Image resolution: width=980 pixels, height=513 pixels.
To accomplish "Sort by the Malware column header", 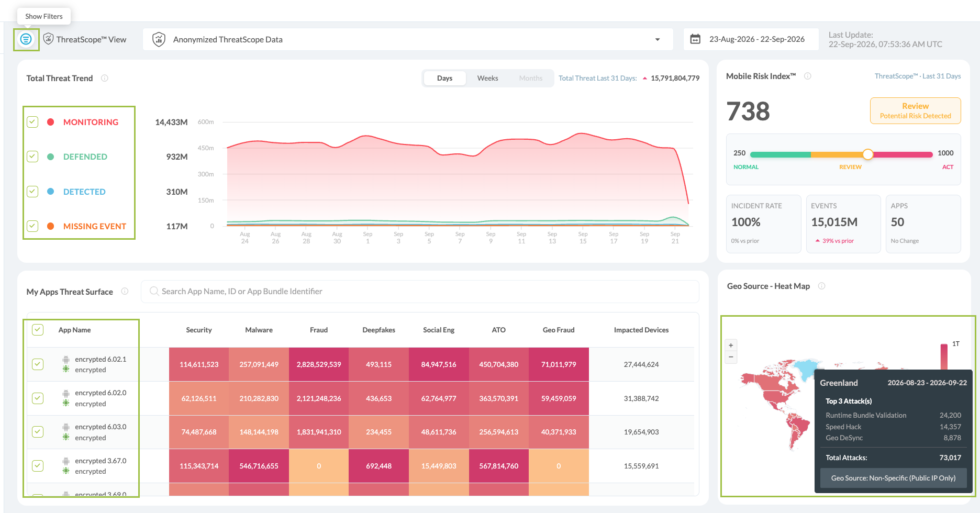I will [x=259, y=330].
